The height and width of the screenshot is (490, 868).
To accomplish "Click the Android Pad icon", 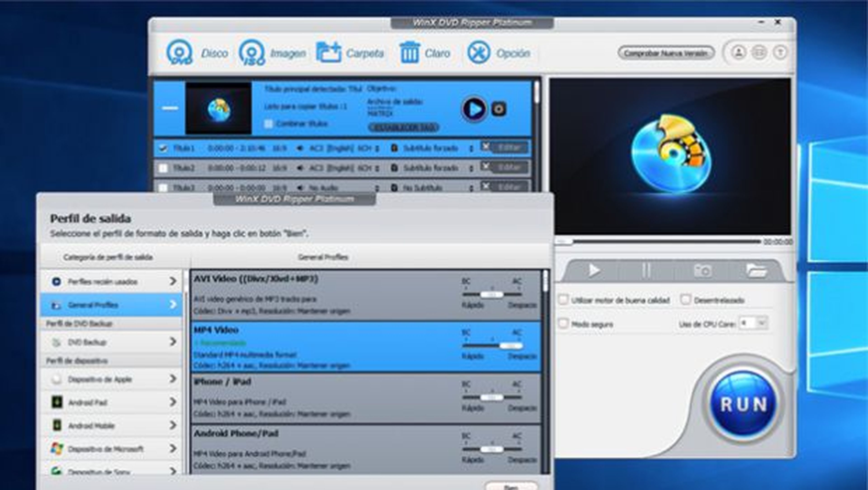I will (x=57, y=402).
